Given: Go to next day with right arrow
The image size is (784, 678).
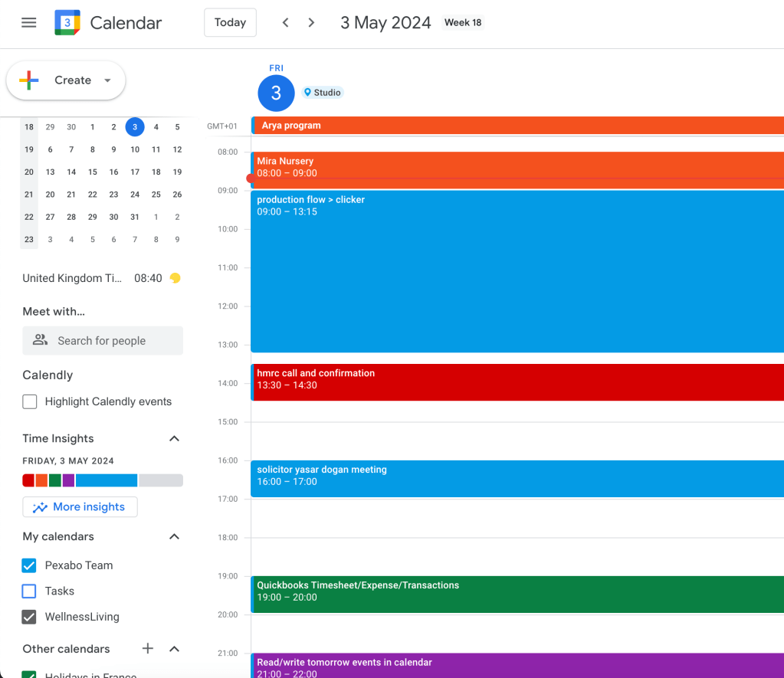Looking at the screenshot, I should [x=311, y=22].
